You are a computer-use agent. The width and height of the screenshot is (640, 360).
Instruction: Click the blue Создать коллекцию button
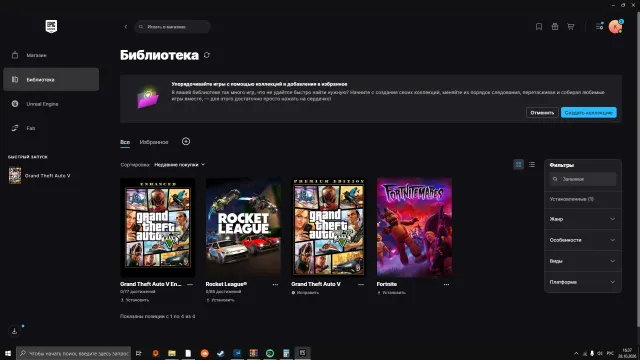tap(589, 113)
